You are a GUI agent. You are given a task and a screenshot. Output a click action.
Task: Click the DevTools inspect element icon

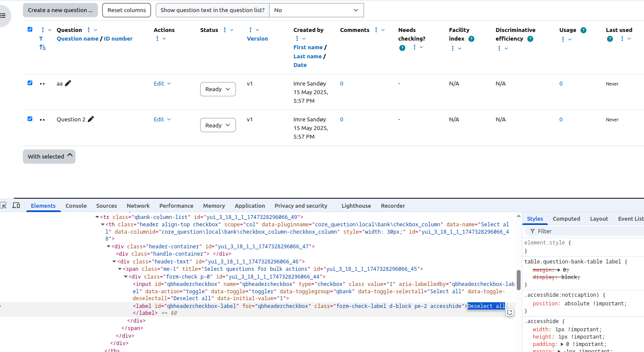[x=3, y=206]
